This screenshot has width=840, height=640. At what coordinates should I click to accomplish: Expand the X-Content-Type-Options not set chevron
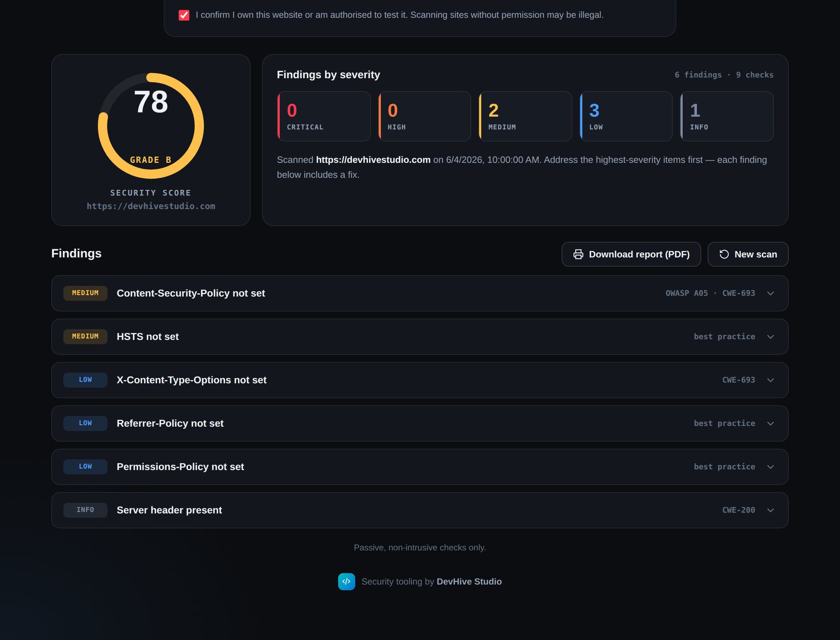click(x=770, y=380)
